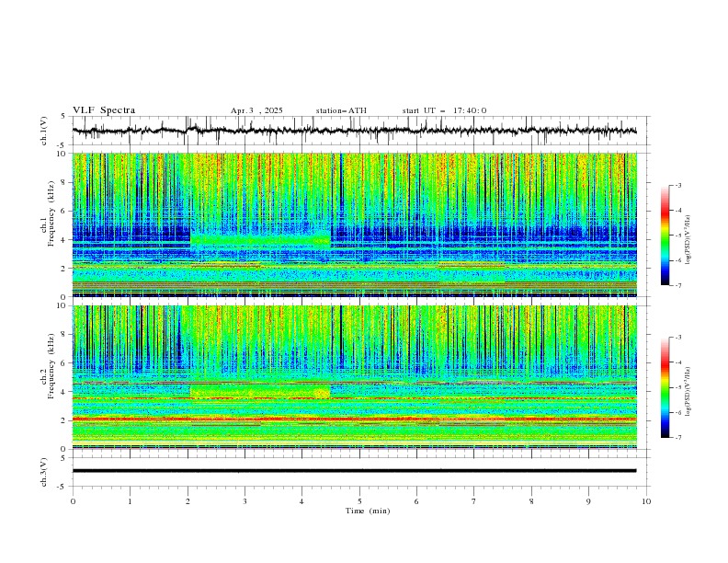Click the ch.1 frequency tick label 6
The image size is (728, 563).
[65, 211]
